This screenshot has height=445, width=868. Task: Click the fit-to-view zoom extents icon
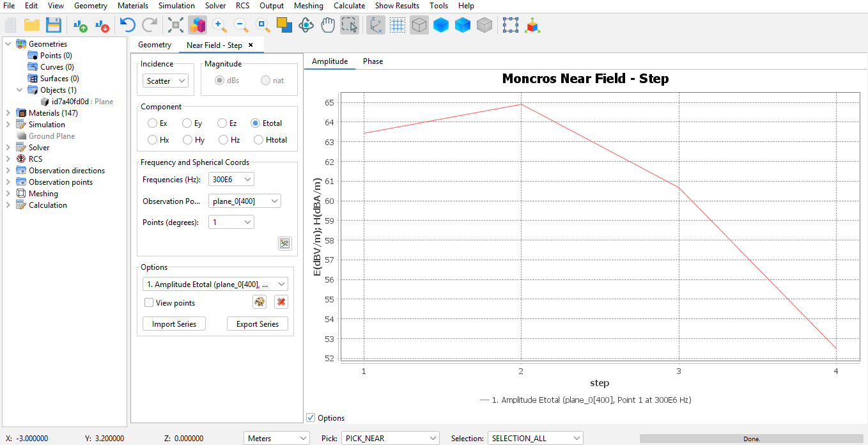(175, 25)
